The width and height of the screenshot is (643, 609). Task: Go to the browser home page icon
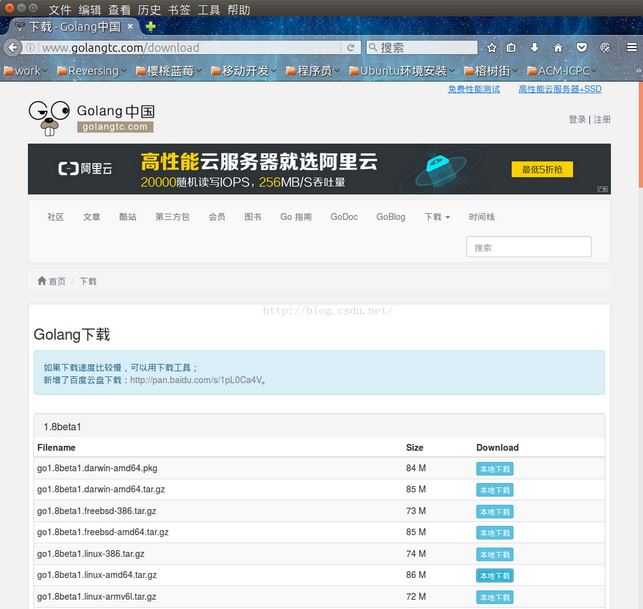point(558,48)
